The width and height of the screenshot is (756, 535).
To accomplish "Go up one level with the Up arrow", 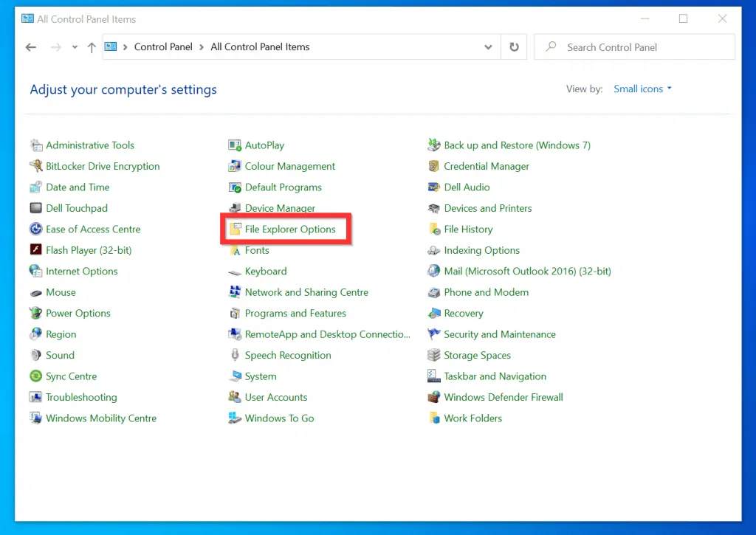I will (x=92, y=47).
